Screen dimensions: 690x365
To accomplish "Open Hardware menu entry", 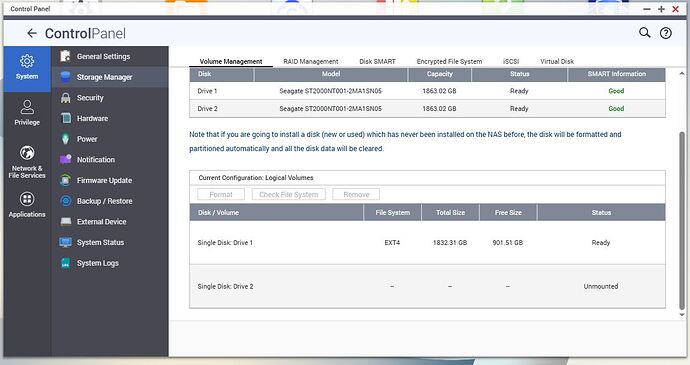I will pyautogui.click(x=110, y=118).
